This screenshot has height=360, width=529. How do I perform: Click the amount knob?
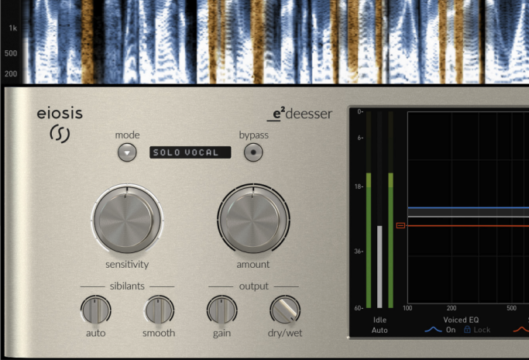pyautogui.click(x=253, y=219)
